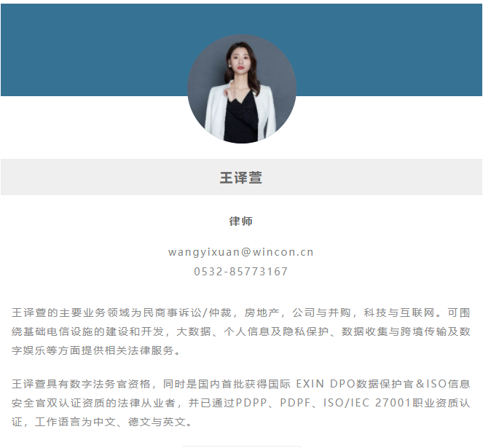The height and width of the screenshot is (448, 483).
Task: Click the phone number 0532-85773167
Action: (x=241, y=272)
